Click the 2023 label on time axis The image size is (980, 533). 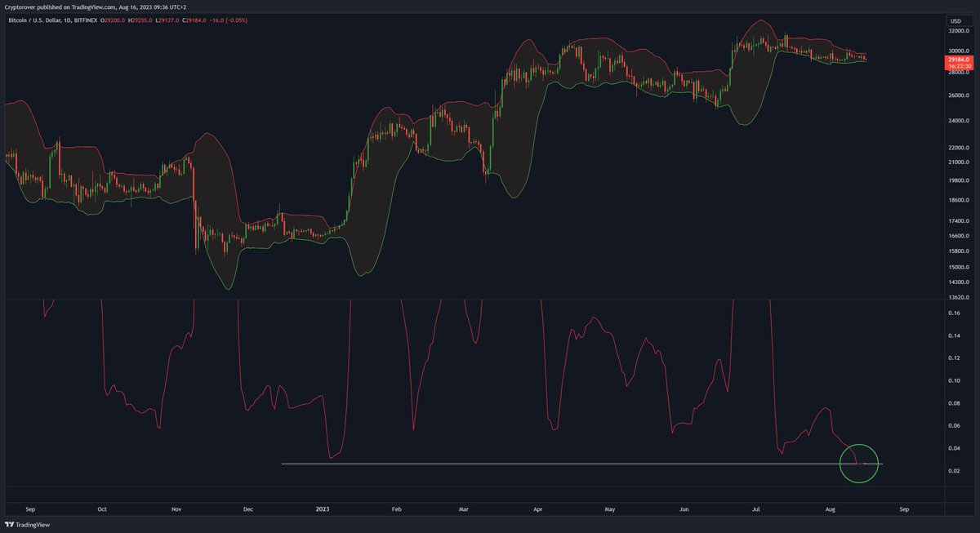pyautogui.click(x=323, y=509)
